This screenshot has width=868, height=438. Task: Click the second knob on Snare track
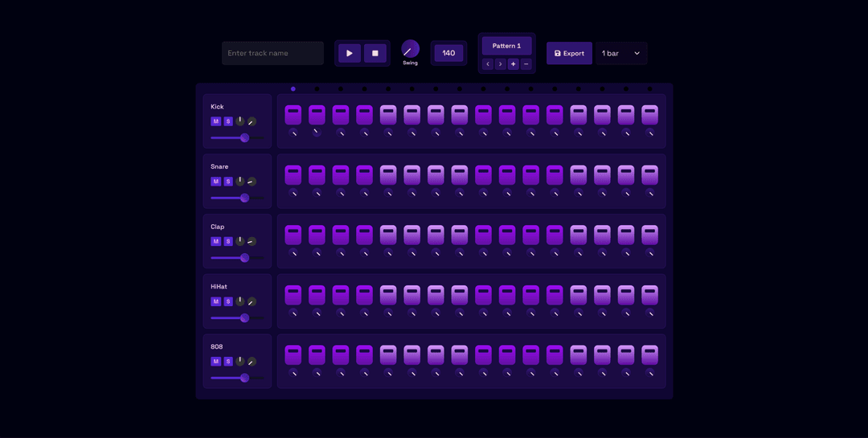[x=252, y=182]
